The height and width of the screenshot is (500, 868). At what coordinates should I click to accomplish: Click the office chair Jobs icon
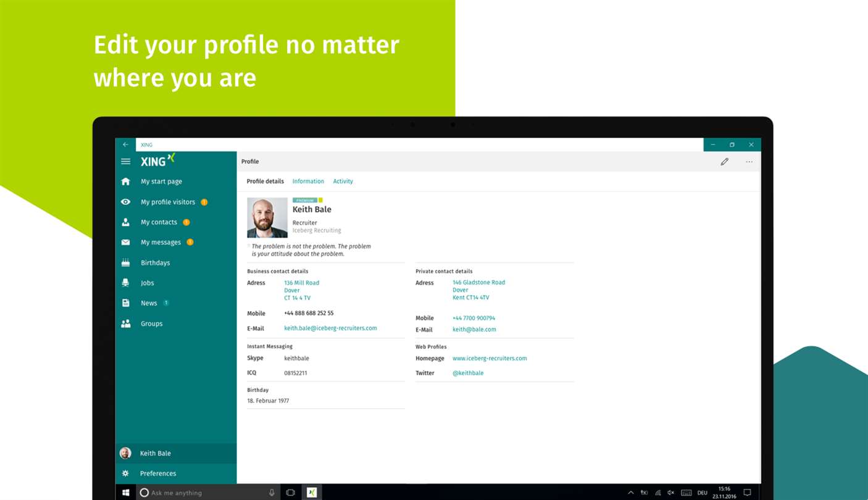126,283
